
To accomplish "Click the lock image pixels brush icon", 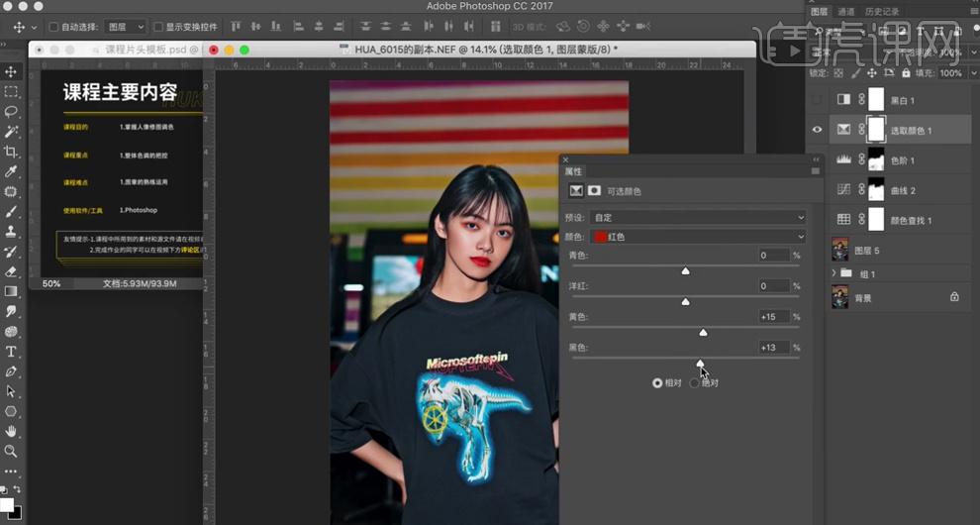I will (855, 73).
